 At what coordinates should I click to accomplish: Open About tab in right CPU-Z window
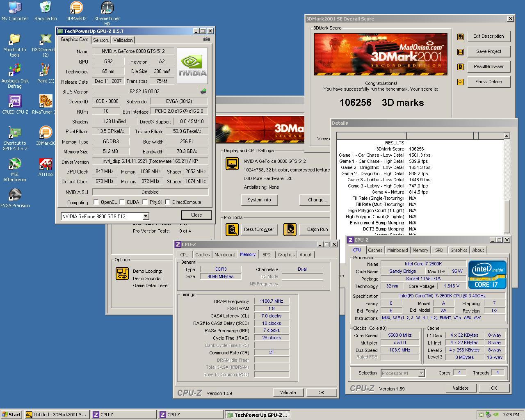coord(478,250)
